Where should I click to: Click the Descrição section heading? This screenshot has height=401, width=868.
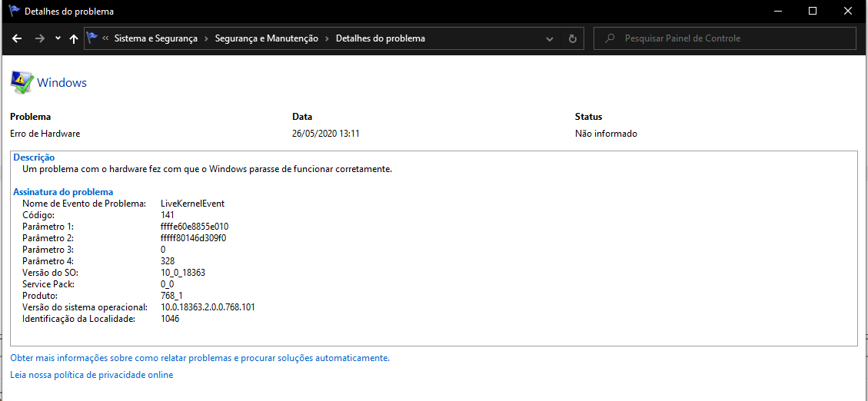click(34, 157)
